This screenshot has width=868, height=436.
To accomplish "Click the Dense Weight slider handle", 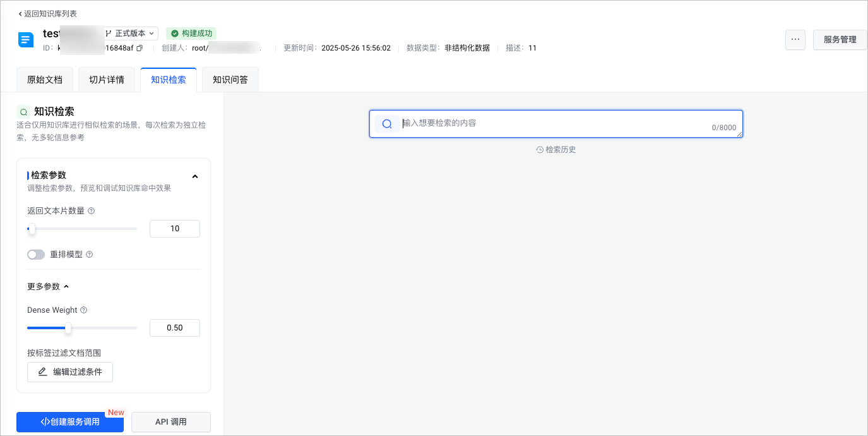I will tap(68, 328).
